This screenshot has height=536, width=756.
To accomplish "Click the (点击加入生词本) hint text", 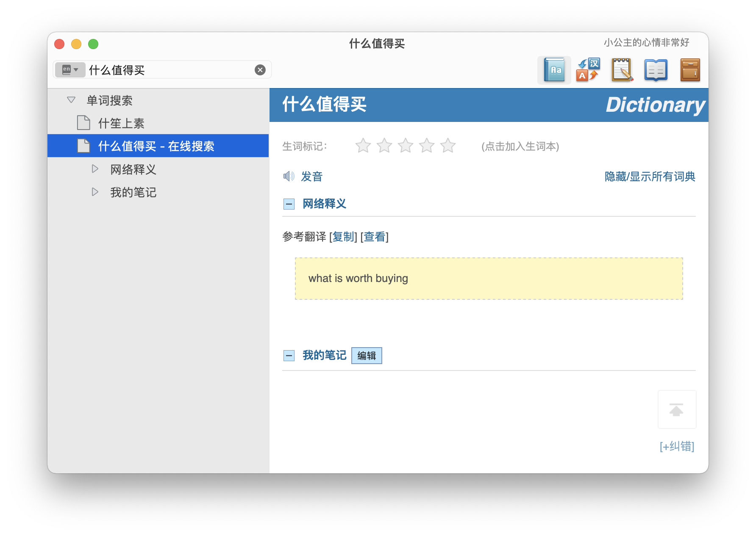I will click(x=520, y=146).
